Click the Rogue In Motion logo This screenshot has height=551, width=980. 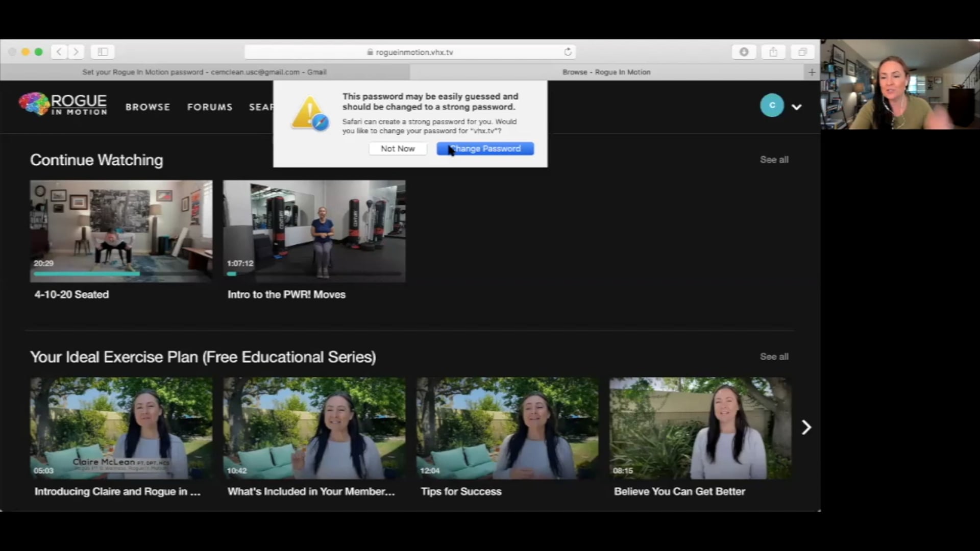coord(63,104)
